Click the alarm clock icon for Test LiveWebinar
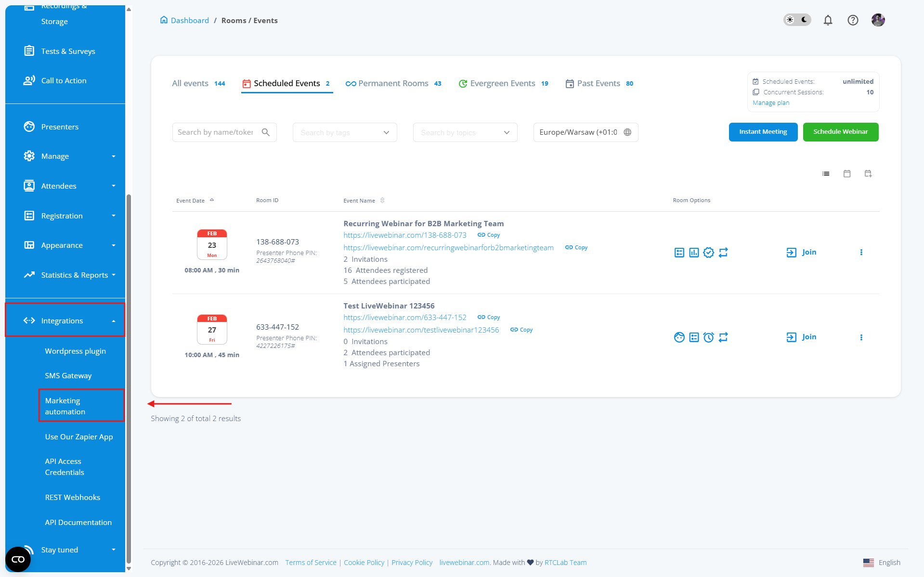The width and height of the screenshot is (924, 577). pyautogui.click(x=708, y=337)
